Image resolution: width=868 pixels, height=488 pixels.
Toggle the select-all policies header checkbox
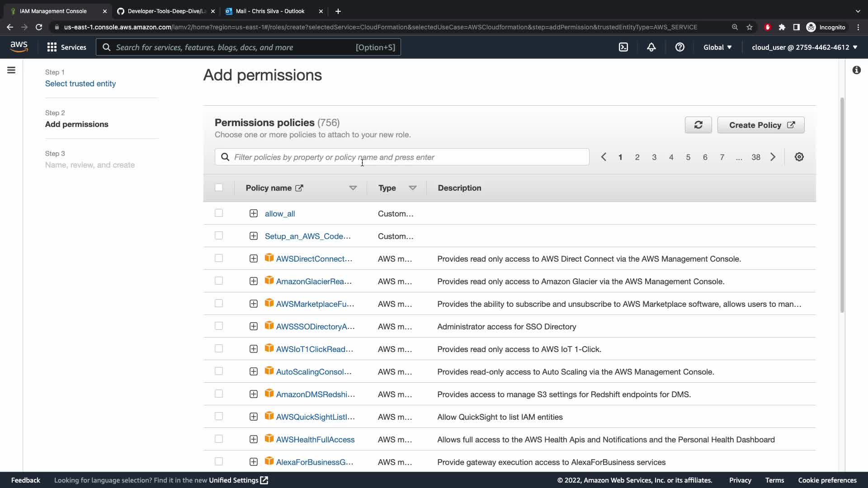219,188
